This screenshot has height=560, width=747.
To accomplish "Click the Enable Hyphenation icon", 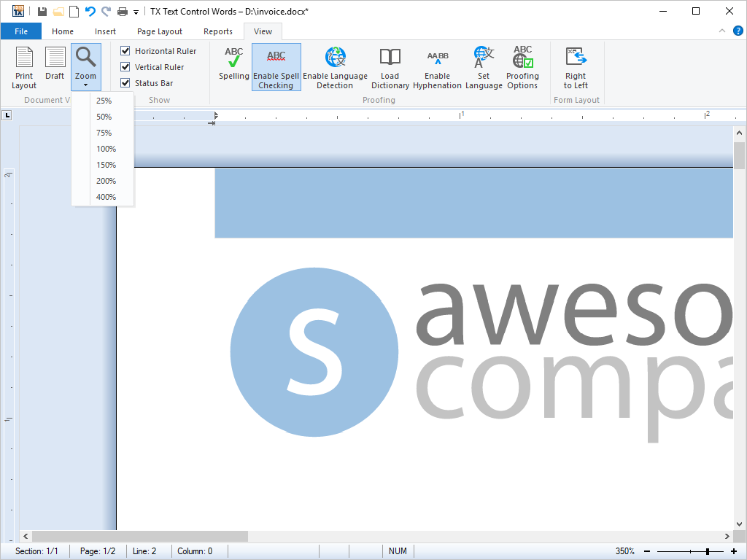I will [x=437, y=66].
